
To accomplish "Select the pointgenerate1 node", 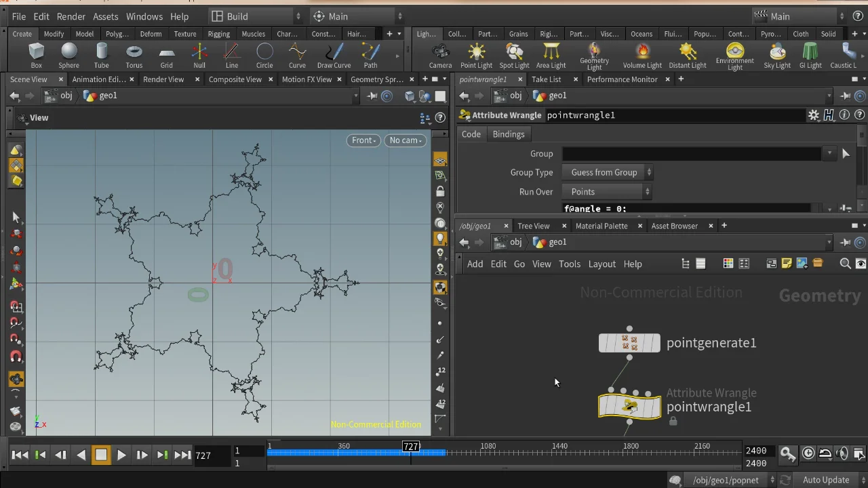I will pos(629,343).
